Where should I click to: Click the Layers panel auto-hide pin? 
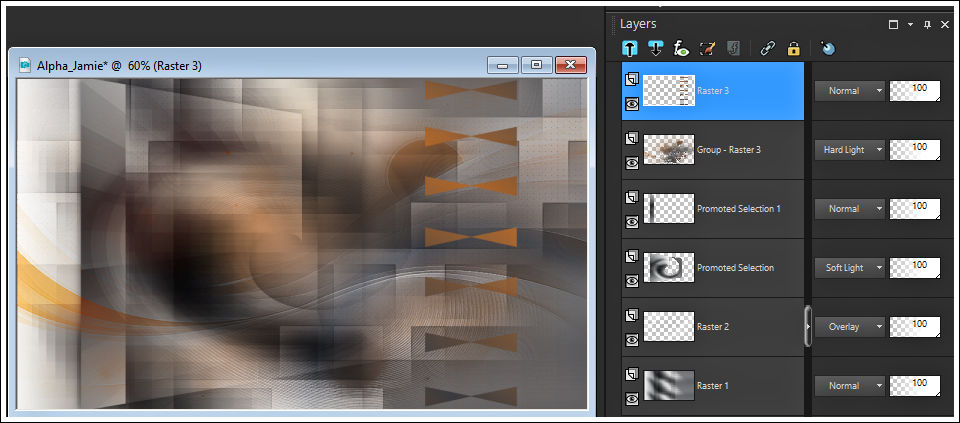(x=928, y=24)
